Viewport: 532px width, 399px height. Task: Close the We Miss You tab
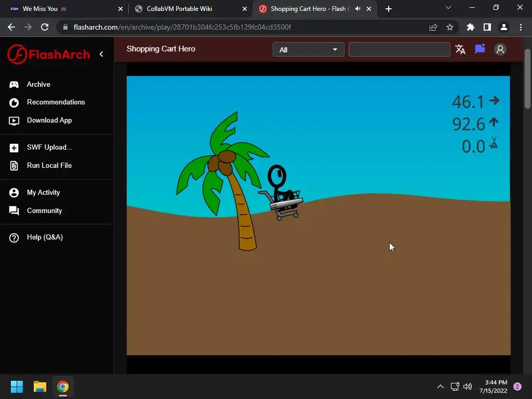pyautogui.click(x=121, y=9)
